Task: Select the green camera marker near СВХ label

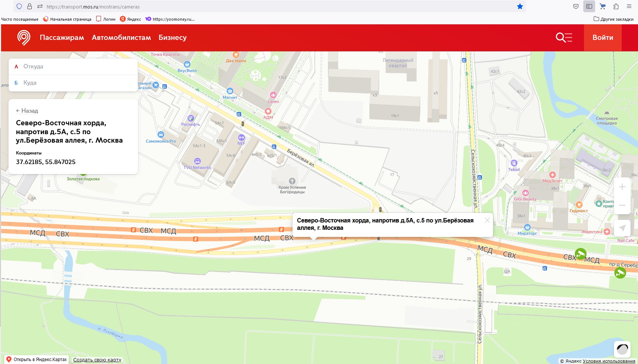Action: coord(580,254)
